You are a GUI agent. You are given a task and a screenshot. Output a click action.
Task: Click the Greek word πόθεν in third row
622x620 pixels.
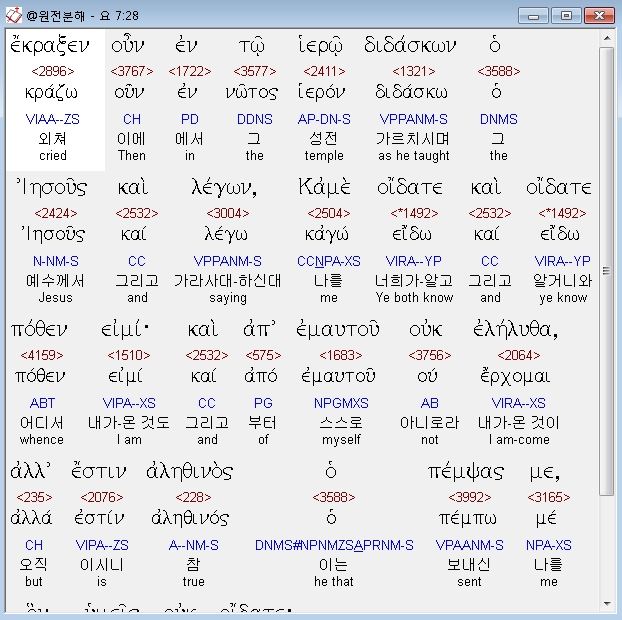(x=39, y=329)
